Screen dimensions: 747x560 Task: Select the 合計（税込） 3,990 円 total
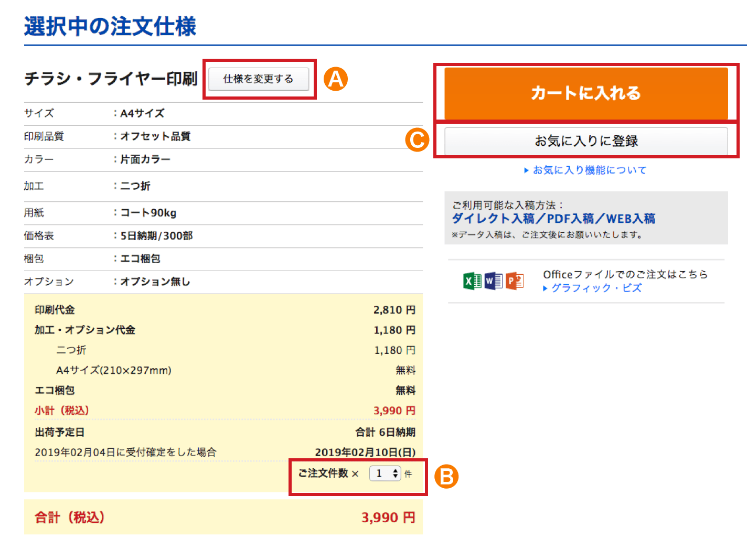pos(388,518)
